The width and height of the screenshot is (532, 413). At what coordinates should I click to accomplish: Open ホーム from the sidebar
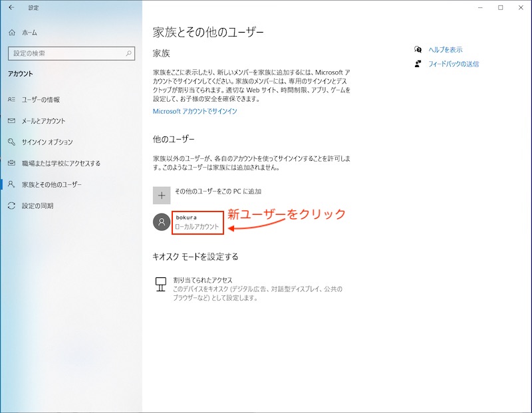(x=29, y=33)
